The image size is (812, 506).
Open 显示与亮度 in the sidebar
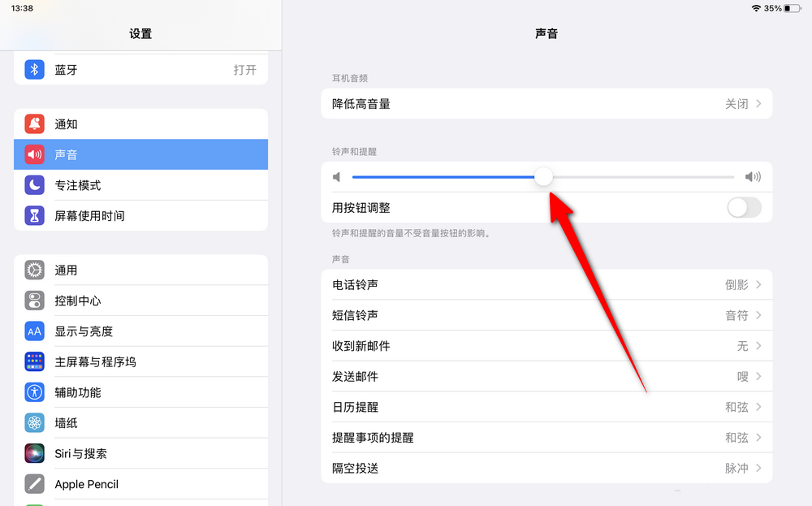pyautogui.click(x=84, y=331)
